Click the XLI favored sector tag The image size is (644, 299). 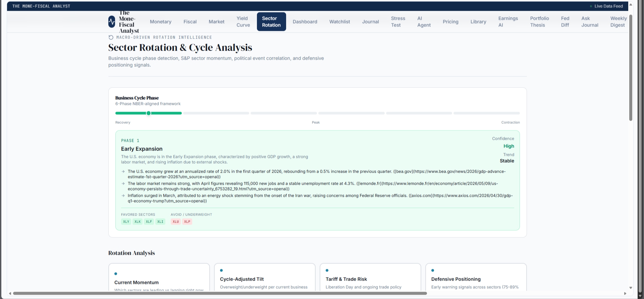160,222
